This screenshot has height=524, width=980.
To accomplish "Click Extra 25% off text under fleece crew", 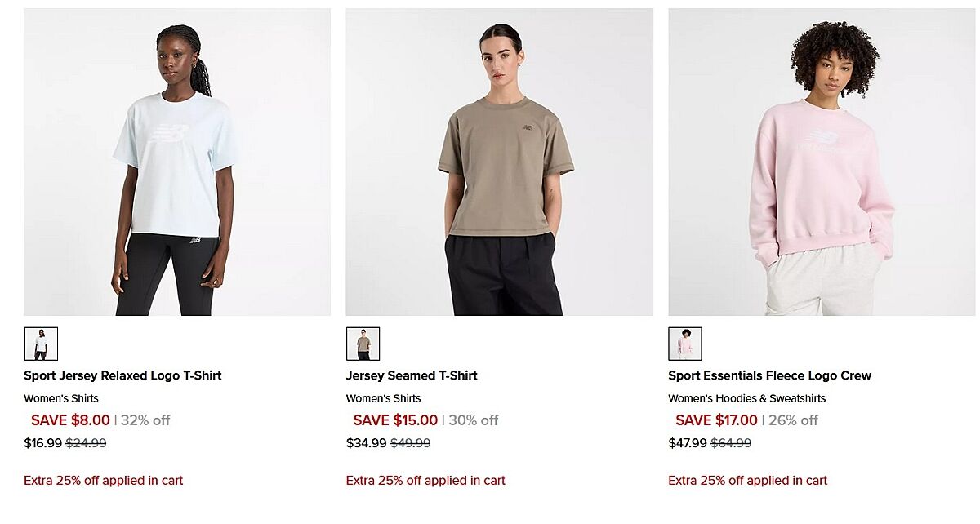I will coord(748,481).
